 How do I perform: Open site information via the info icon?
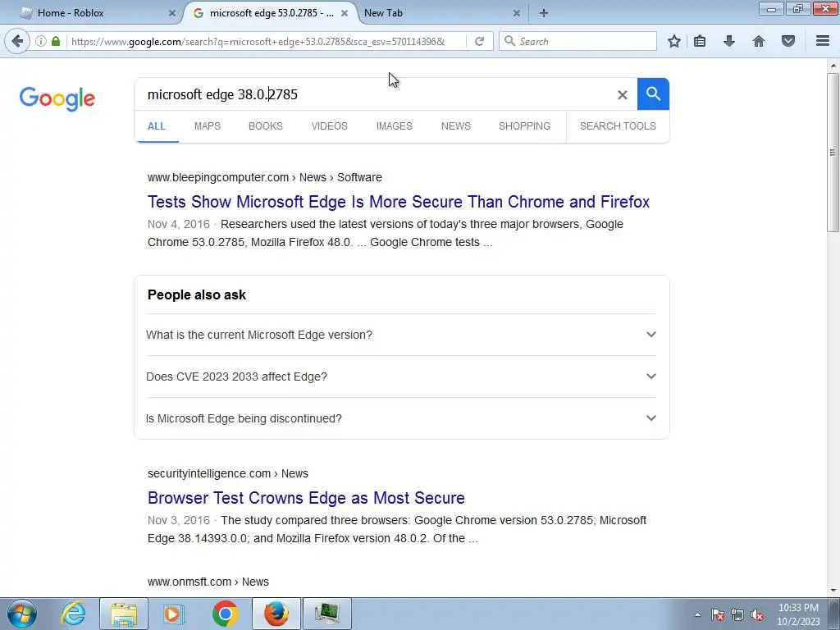(41, 41)
